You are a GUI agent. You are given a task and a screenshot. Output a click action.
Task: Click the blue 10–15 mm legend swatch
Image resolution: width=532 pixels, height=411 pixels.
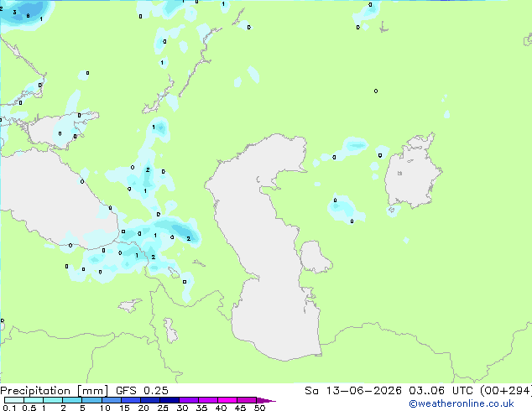click(x=112, y=400)
